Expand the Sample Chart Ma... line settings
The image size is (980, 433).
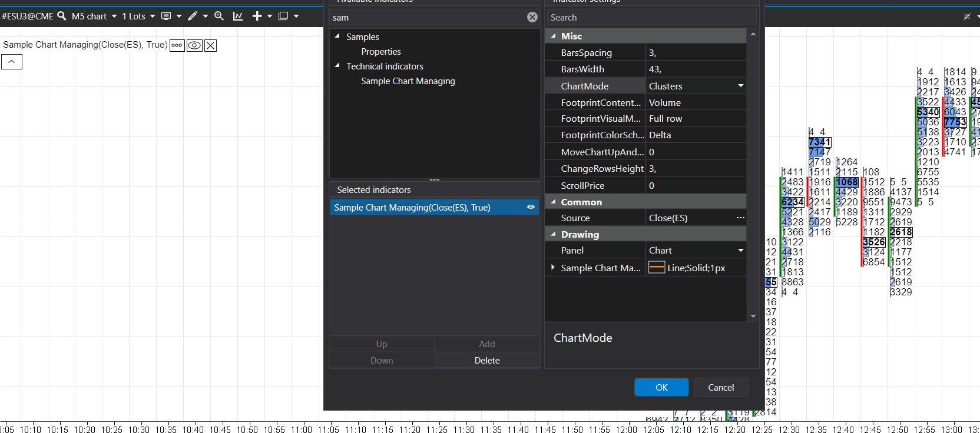tap(553, 268)
